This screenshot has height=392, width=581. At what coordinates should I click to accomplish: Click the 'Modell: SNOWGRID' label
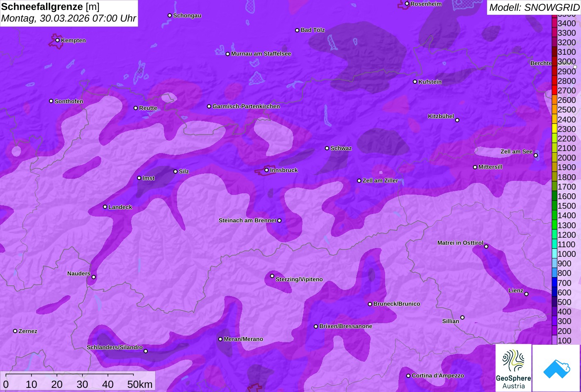(x=534, y=7)
